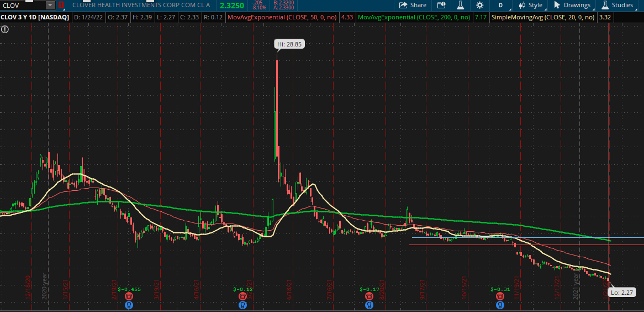644x312 pixels.
Task: Click the Hi: 28.85 price bubble
Action: [x=290, y=44]
